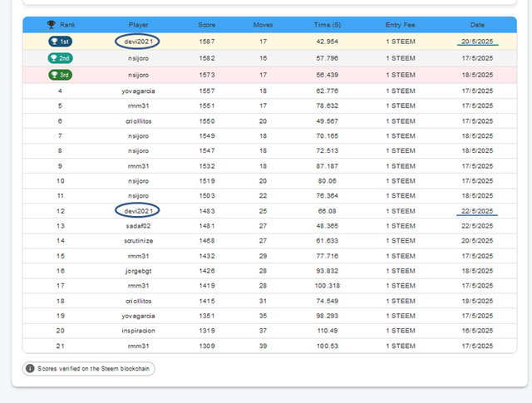Click score 1519 in rank 10 row
532x403 pixels.
pyautogui.click(x=207, y=181)
